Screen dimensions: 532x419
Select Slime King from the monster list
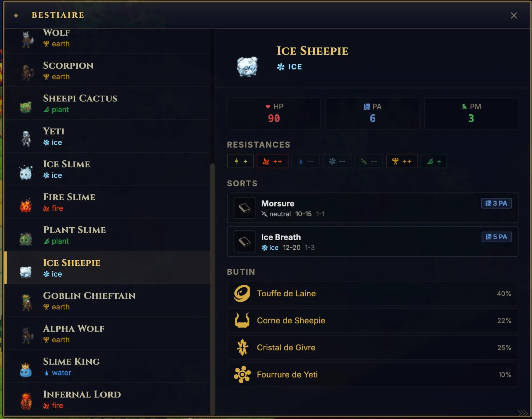pos(108,366)
